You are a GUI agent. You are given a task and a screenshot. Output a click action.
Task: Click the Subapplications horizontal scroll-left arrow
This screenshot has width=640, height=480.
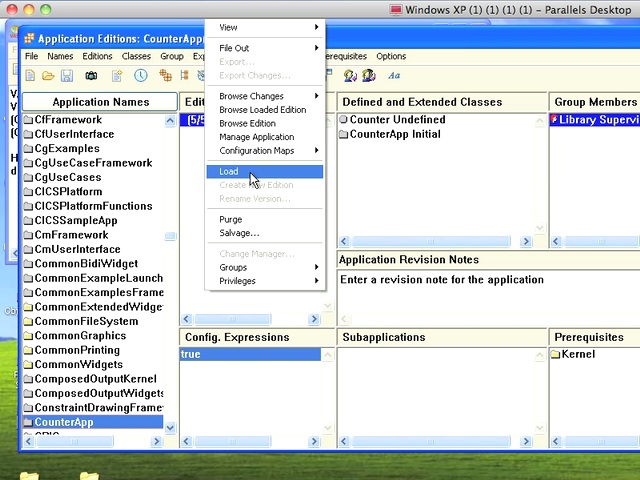[344, 441]
